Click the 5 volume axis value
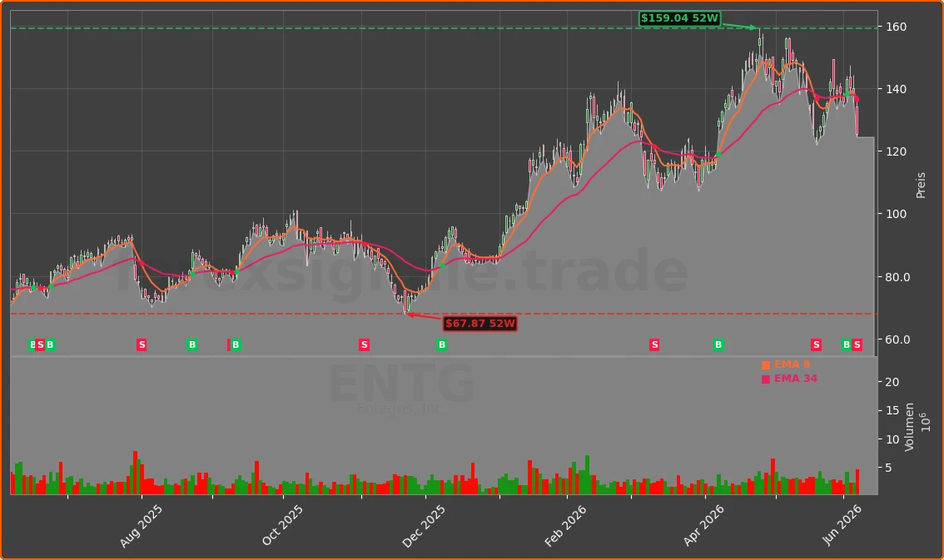The image size is (944, 560). tap(889, 468)
